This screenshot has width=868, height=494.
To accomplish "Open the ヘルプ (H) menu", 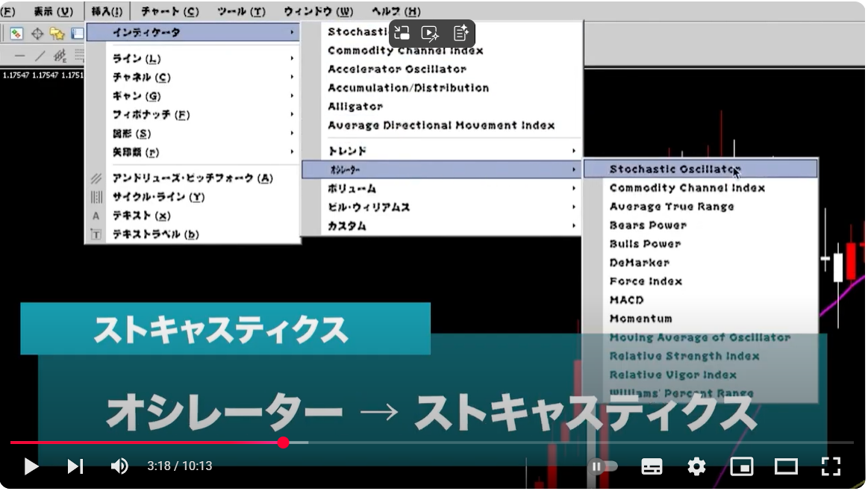I will click(396, 11).
